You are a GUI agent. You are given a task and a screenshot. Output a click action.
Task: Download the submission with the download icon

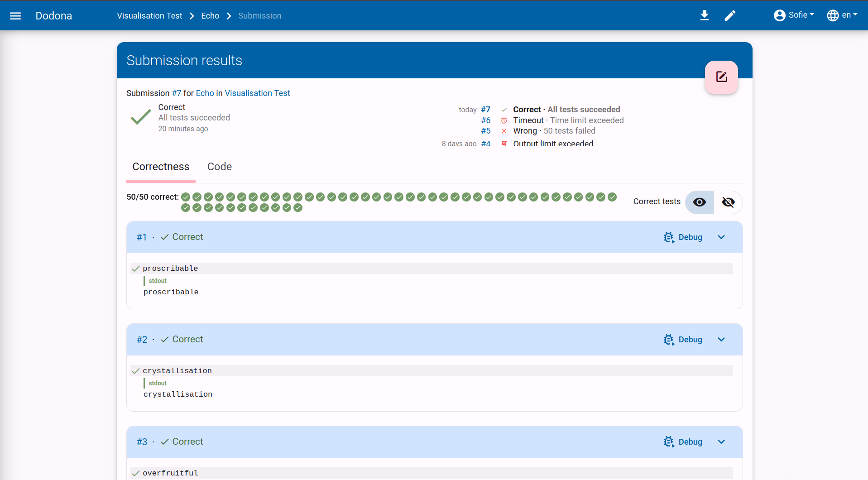point(704,15)
